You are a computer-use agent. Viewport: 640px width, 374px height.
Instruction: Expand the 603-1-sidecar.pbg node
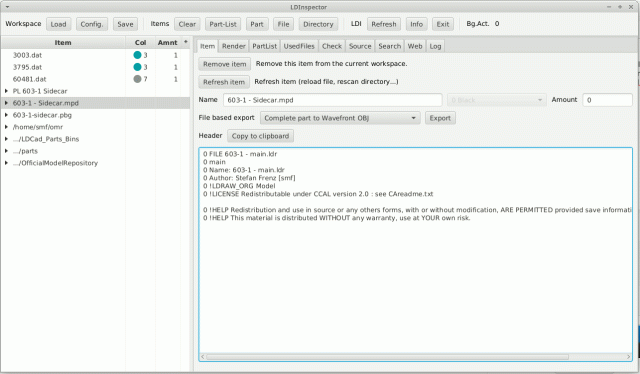pyautogui.click(x=7, y=115)
